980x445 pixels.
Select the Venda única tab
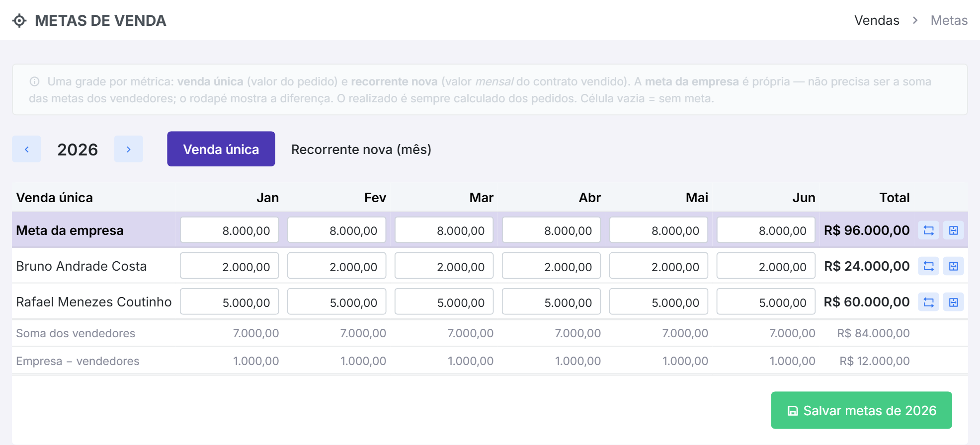point(221,149)
